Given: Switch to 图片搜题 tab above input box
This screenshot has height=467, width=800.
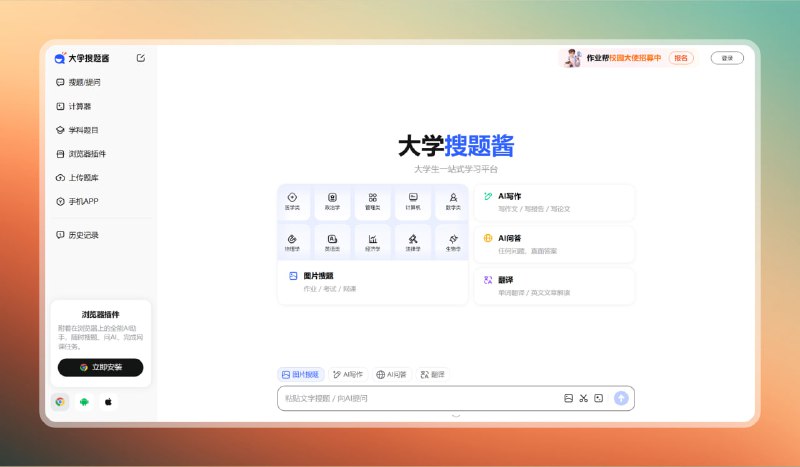Looking at the screenshot, I should pyautogui.click(x=301, y=375).
